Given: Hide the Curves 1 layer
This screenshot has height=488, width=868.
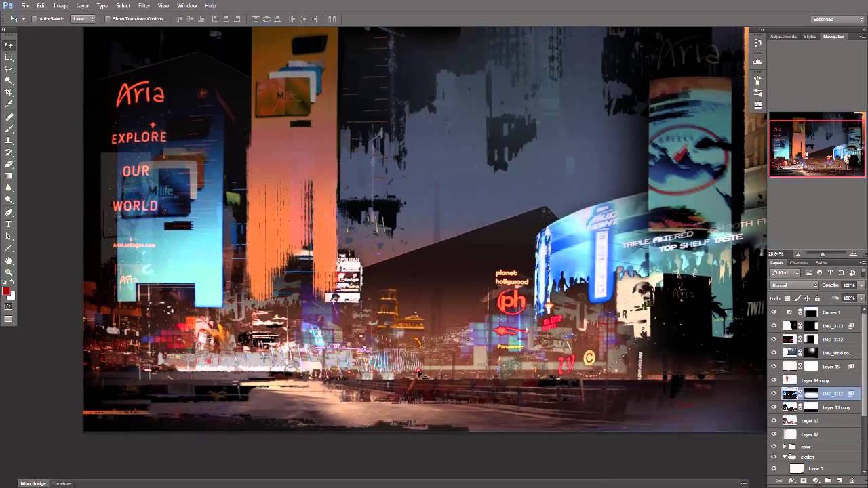Looking at the screenshot, I should pyautogui.click(x=774, y=312).
